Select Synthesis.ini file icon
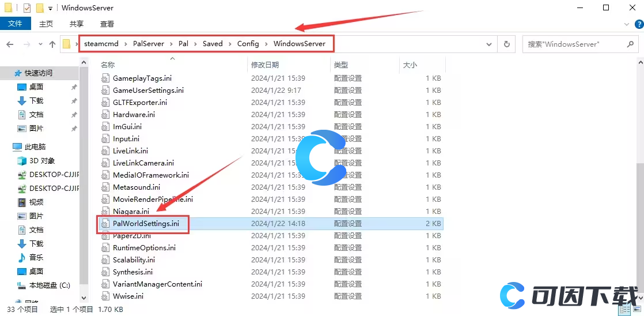Viewport: 644px width, 316px height. tap(105, 272)
